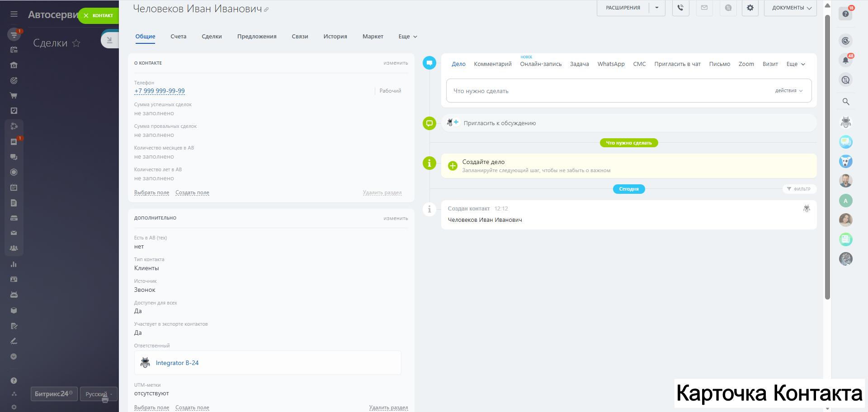The image size is (868, 412).
Task: Switch to the Счета tab
Action: [179, 37]
